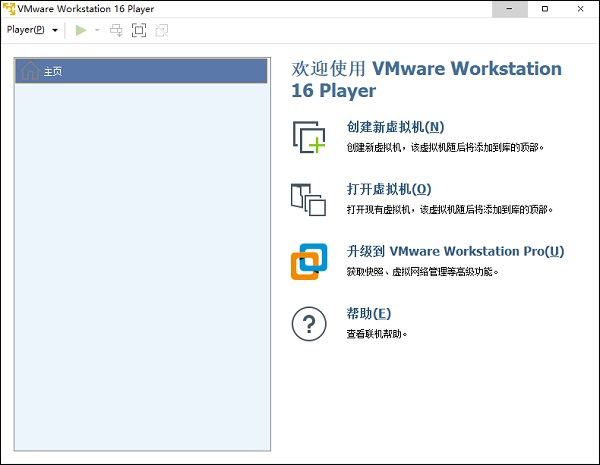Click the open virtual machine icon
The width and height of the screenshot is (600, 465).
pos(308,200)
